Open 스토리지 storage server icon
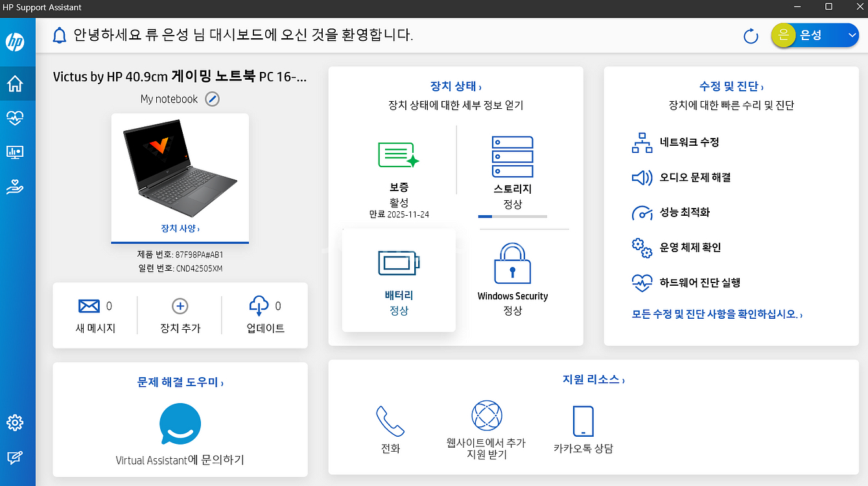The height and width of the screenshot is (486, 868). [x=512, y=157]
